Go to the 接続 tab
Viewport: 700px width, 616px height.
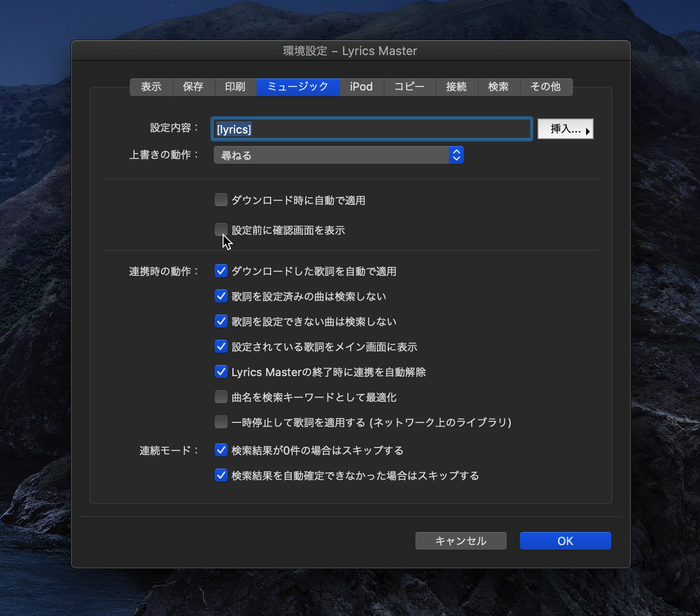pyautogui.click(x=456, y=87)
